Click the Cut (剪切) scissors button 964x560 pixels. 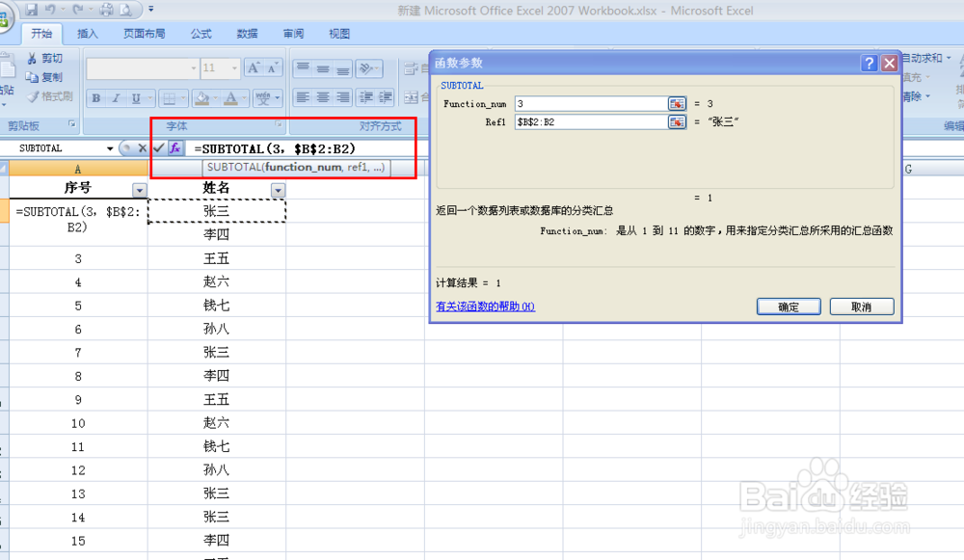44,58
